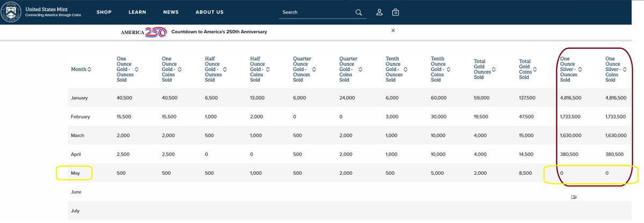Open the LEARN menu

pyautogui.click(x=137, y=12)
